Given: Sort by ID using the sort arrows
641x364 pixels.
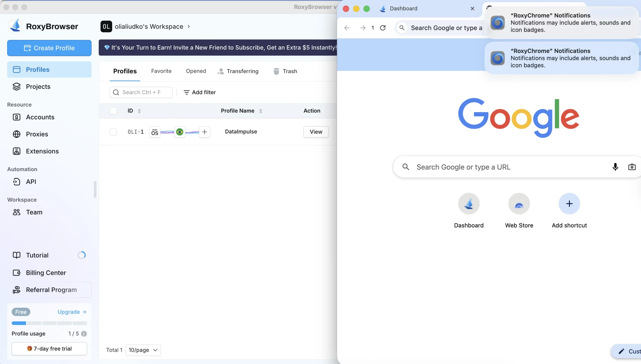Looking at the screenshot, I should pyautogui.click(x=139, y=111).
